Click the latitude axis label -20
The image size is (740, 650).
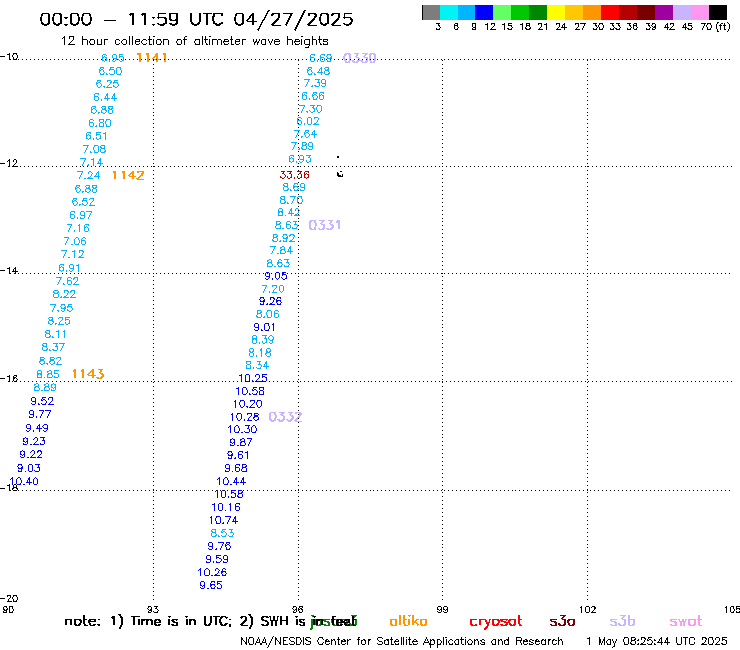pyautogui.click(x=9, y=599)
